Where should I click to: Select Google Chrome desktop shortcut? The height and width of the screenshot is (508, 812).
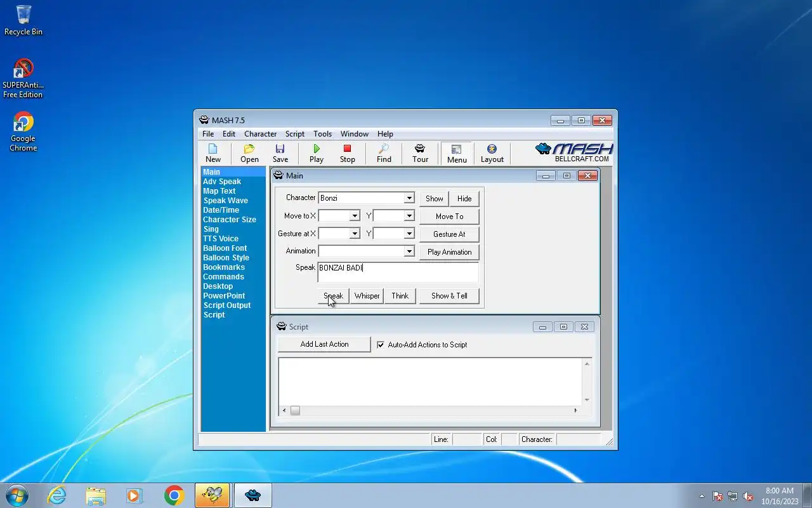tap(23, 132)
